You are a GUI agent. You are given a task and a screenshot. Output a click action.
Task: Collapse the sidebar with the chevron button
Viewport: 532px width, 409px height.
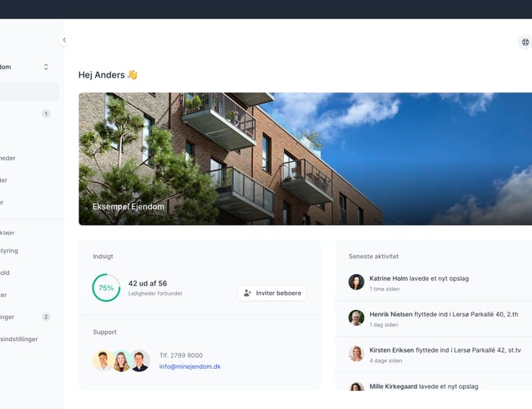coord(64,40)
